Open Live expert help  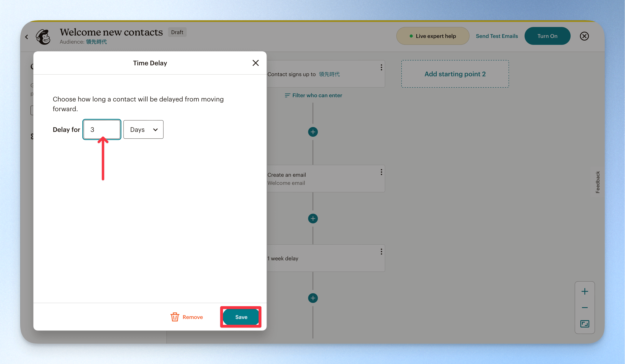coord(433,36)
